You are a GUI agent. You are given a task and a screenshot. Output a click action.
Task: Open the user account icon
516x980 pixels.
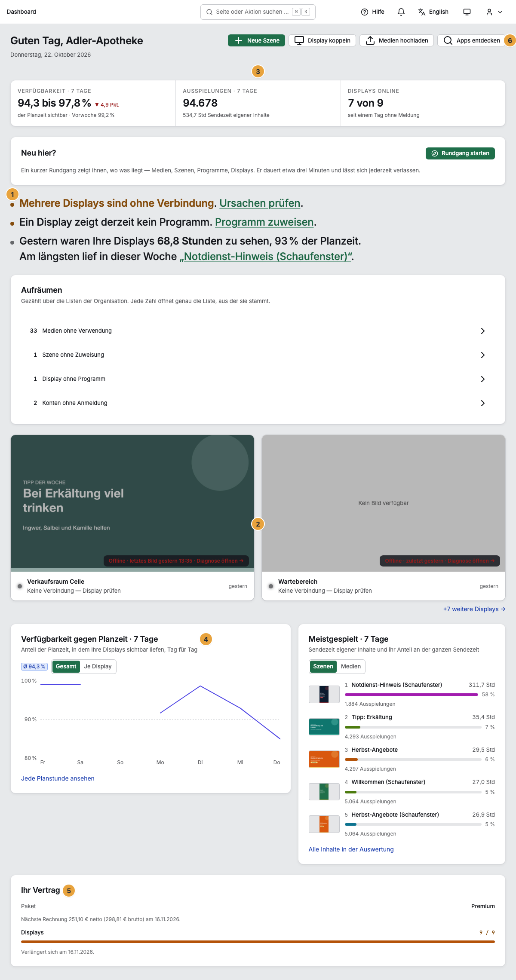(x=489, y=12)
